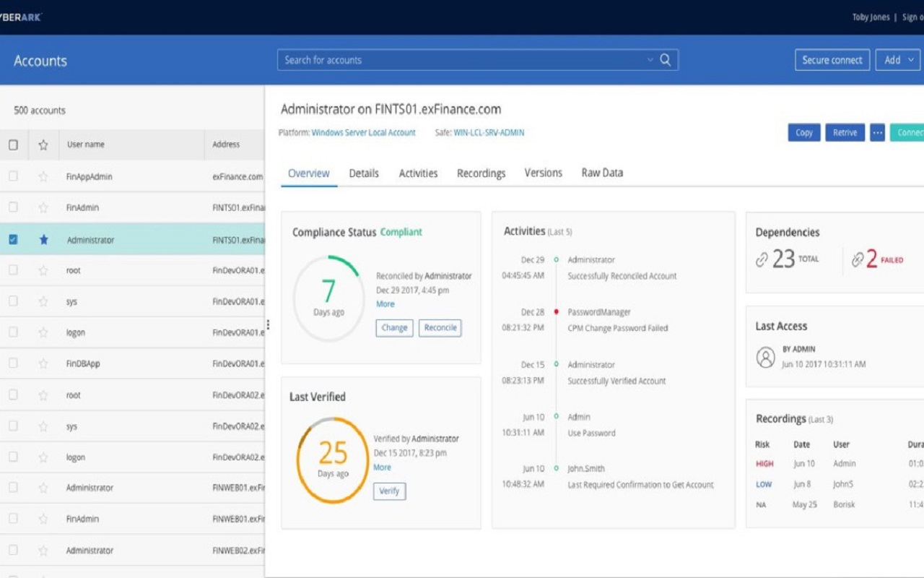Click the Reconcile button
The width and height of the screenshot is (924, 578).
pyautogui.click(x=440, y=327)
